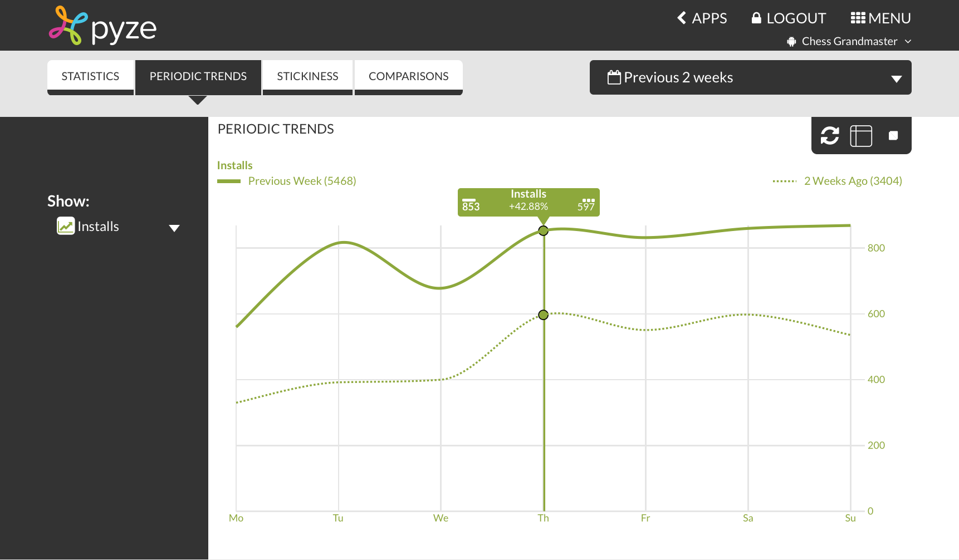Image resolution: width=959 pixels, height=560 pixels.
Task: Expand the Installs metric dropdown arrow
Action: 174,228
